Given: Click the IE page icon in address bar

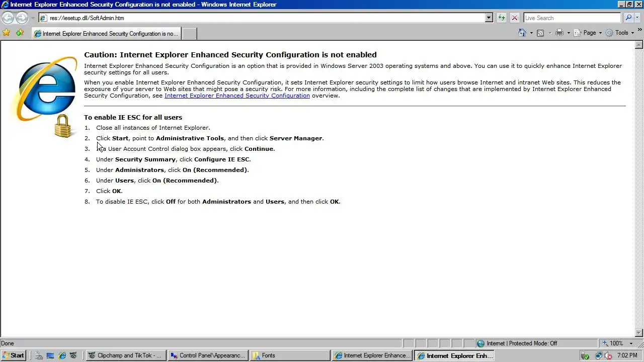Looking at the screenshot, I should tap(44, 18).
